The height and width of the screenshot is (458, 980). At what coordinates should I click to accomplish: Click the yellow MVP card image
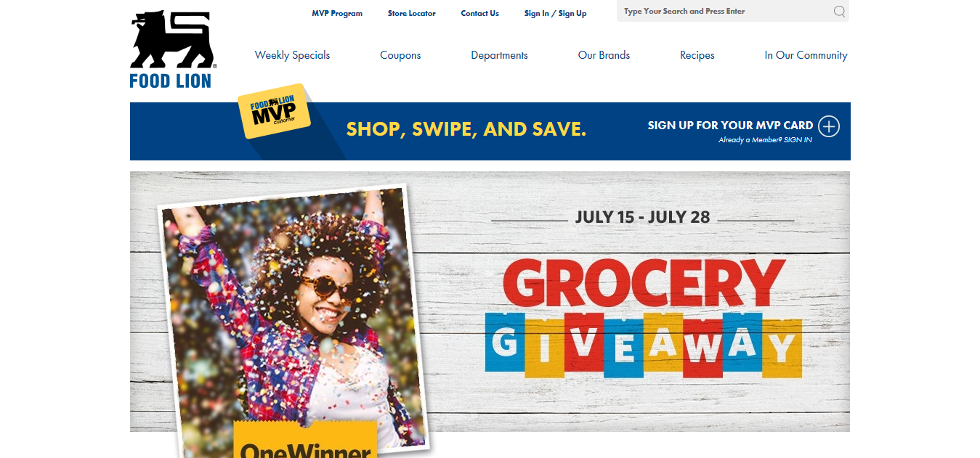274,110
